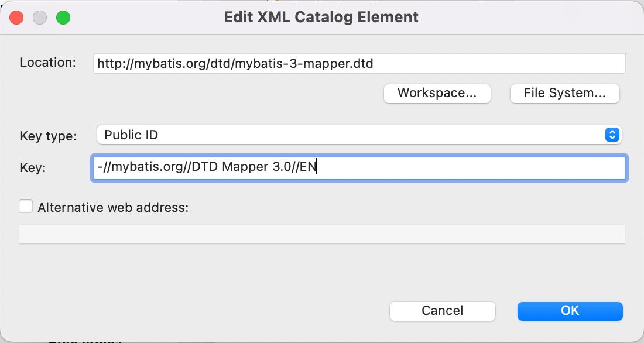Image resolution: width=644 pixels, height=343 pixels.
Task: Cancel the catalog element edit
Action: pyautogui.click(x=443, y=311)
